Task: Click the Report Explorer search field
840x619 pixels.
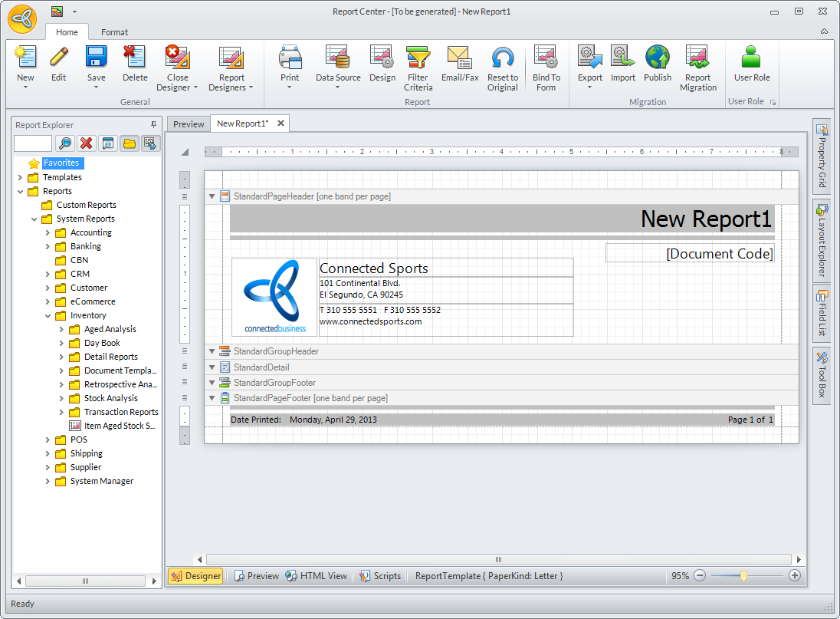Action: click(x=33, y=143)
